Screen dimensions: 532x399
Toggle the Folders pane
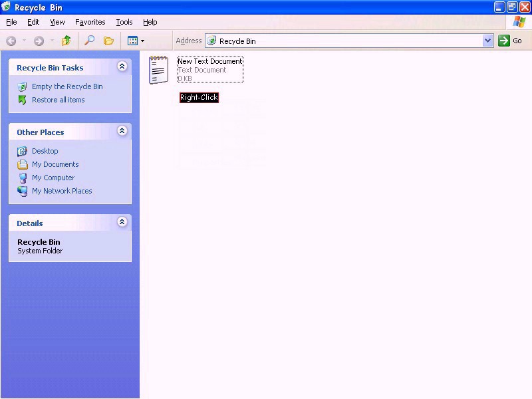(x=109, y=41)
